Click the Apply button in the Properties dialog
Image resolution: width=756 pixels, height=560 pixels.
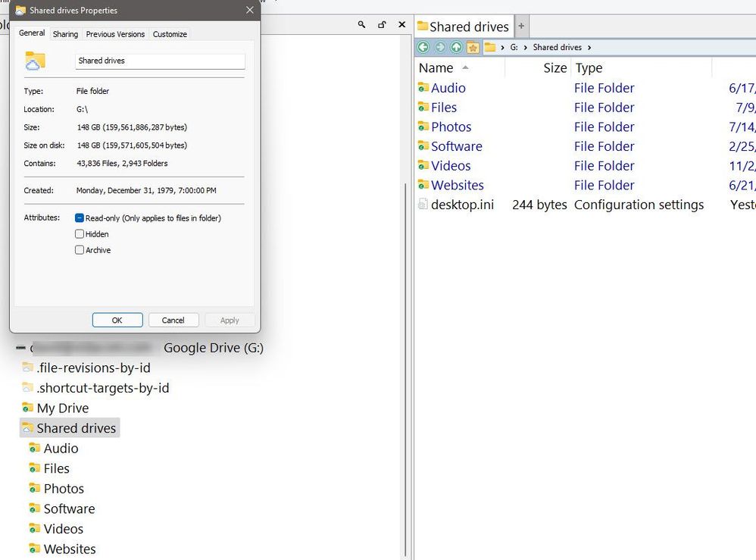coord(230,320)
